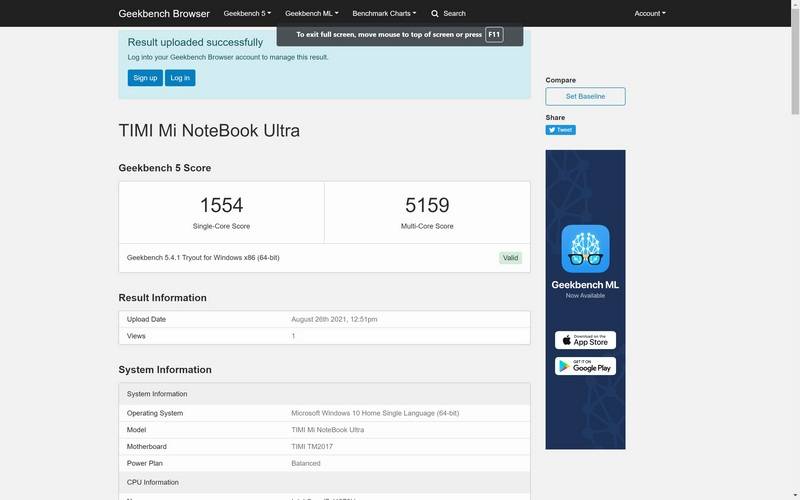Screen dimensions: 800x500
Task: Click the F11 key hint
Action: pyautogui.click(x=494, y=35)
